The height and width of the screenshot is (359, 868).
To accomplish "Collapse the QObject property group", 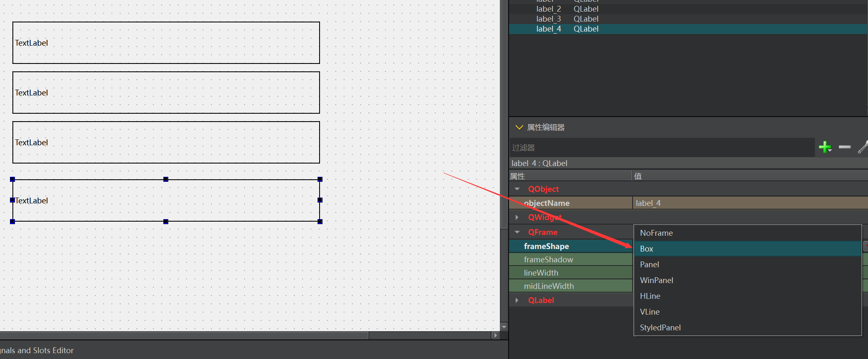I will (x=517, y=189).
